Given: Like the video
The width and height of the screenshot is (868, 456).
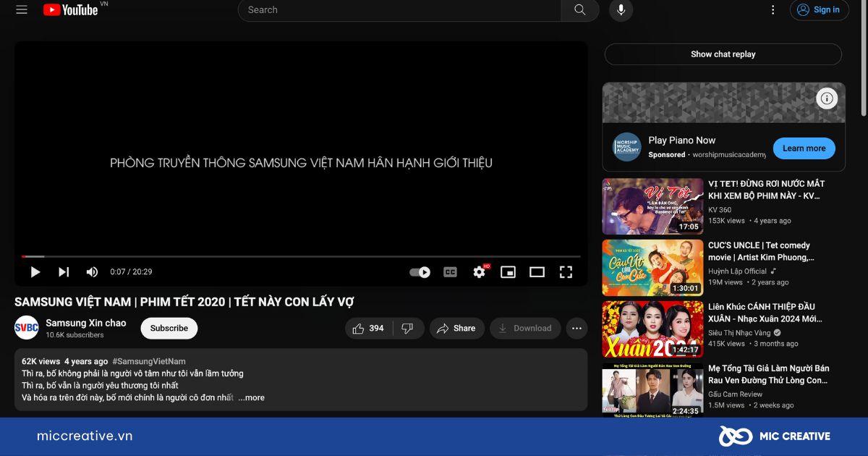Looking at the screenshot, I should 368,329.
